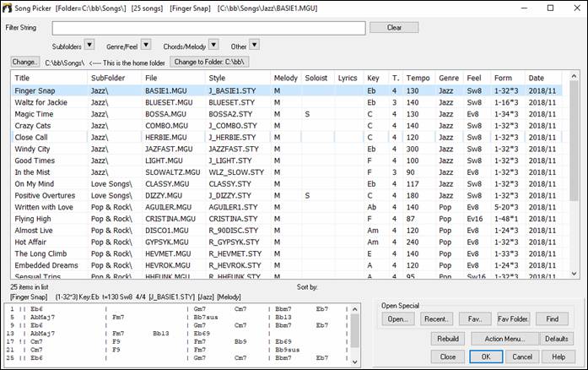The height and width of the screenshot is (370, 588).
Task: Click the song list vertical scrollbar down arrow
Action: pos(575,273)
